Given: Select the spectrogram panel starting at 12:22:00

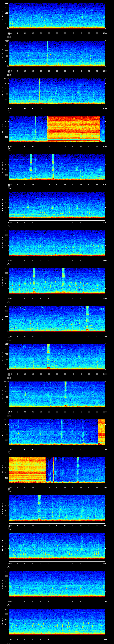Looking at the screenshot, I should pos(57,318).
